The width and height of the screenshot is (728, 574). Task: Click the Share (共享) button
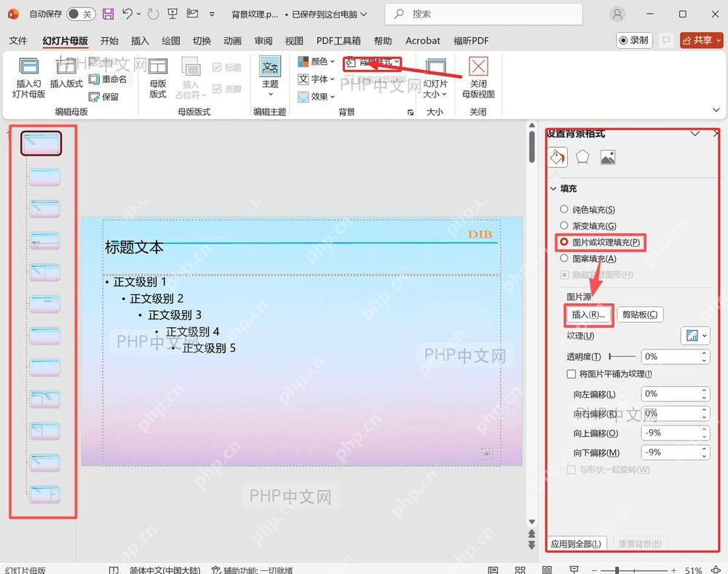(x=702, y=40)
